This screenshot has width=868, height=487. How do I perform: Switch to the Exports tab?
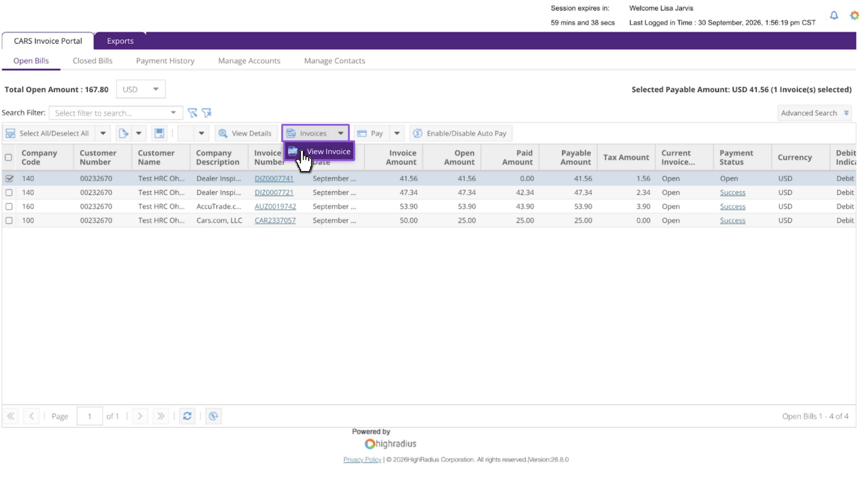(120, 41)
